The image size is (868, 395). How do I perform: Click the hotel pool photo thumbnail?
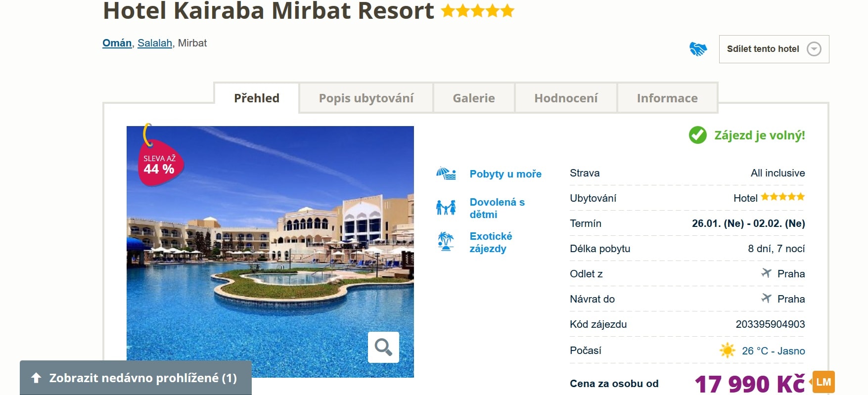270,252
